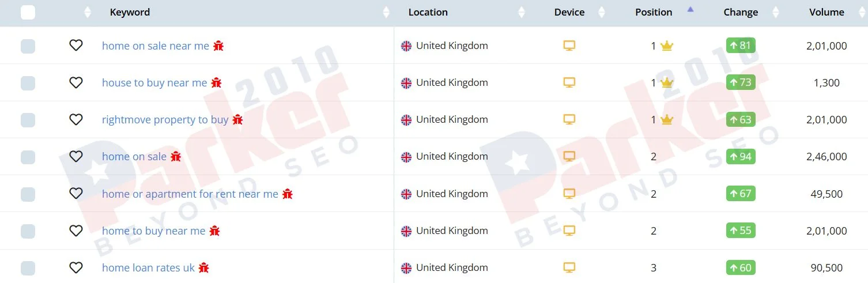Click crown icon in 'home on sale near me' row
Viewport: 868px width, 283px height.
tap(667, 46)
